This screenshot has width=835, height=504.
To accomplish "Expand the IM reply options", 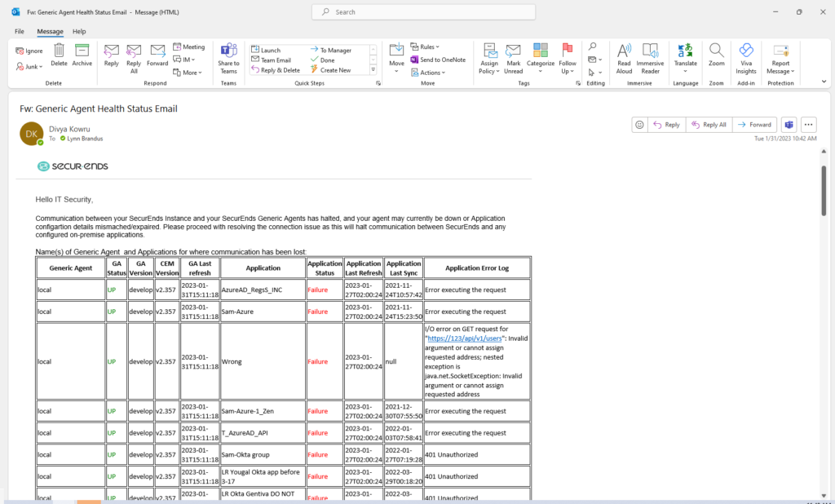I will tap(184, 60).
